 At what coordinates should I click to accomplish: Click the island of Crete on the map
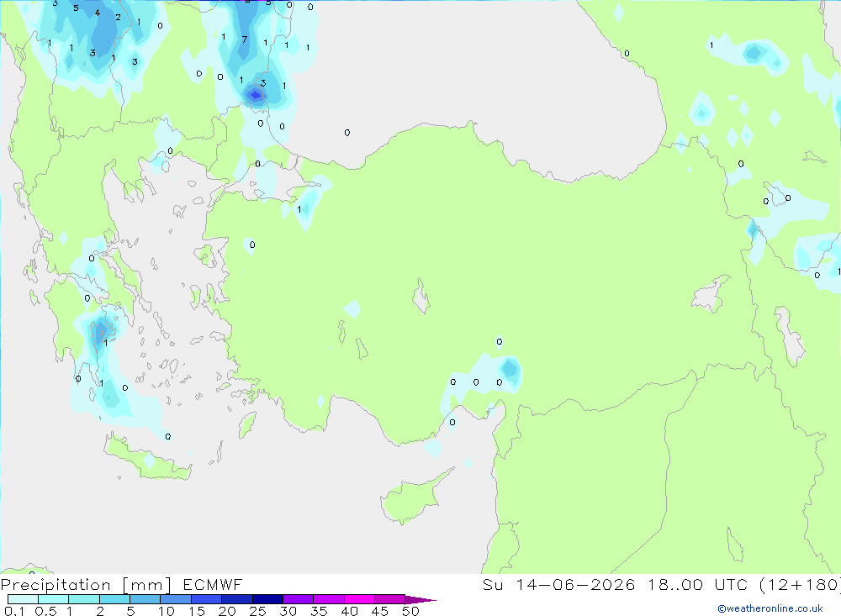147,458
